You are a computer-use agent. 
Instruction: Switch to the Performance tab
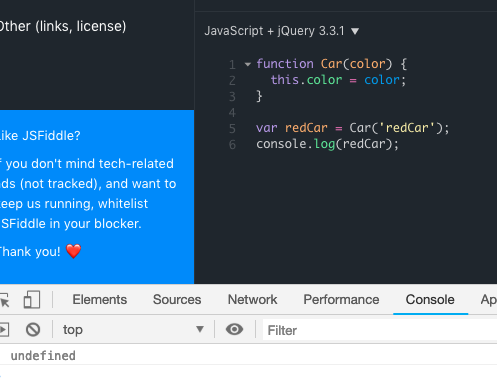pos(341,300)
